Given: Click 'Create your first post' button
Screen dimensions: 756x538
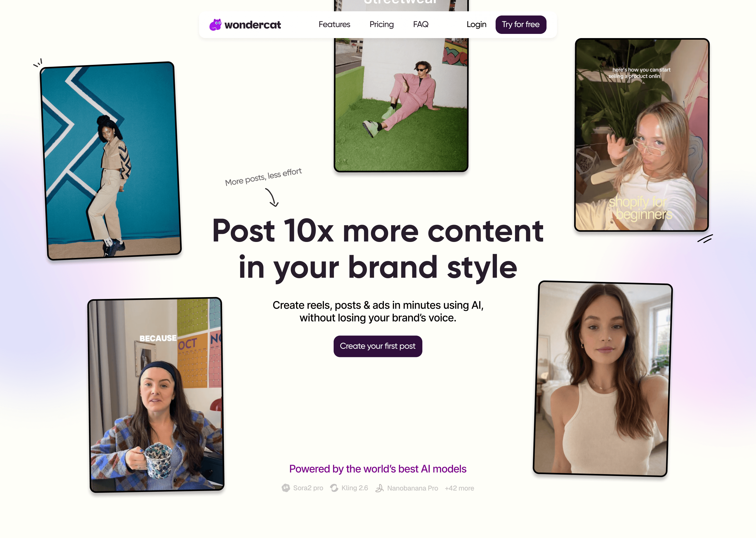Looking at the screenshot, I should (x=378, y=346).
